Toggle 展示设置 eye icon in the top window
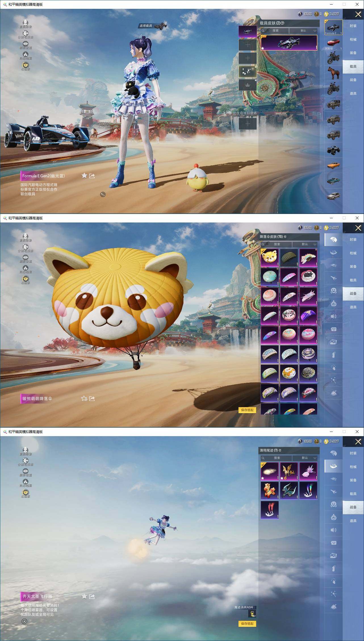The height and width of the screenshot is (641, 364). (x=26, y=44)
